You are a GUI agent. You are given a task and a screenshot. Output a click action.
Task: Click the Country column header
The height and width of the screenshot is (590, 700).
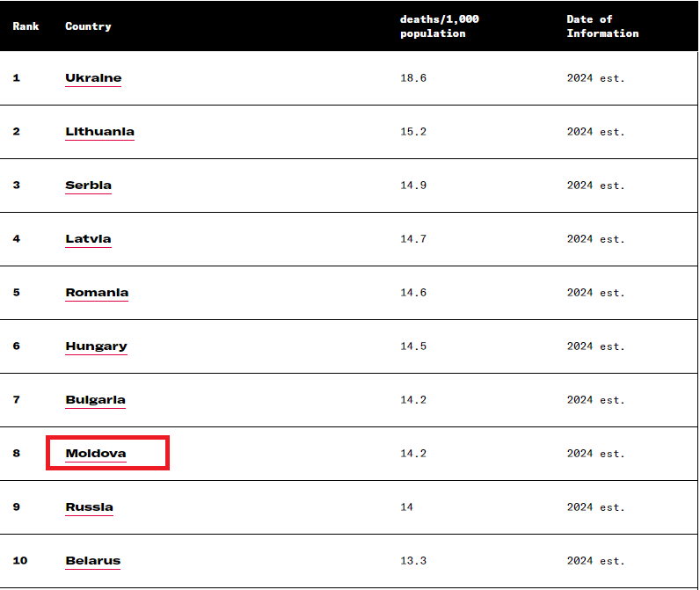[x=88, y=26]
